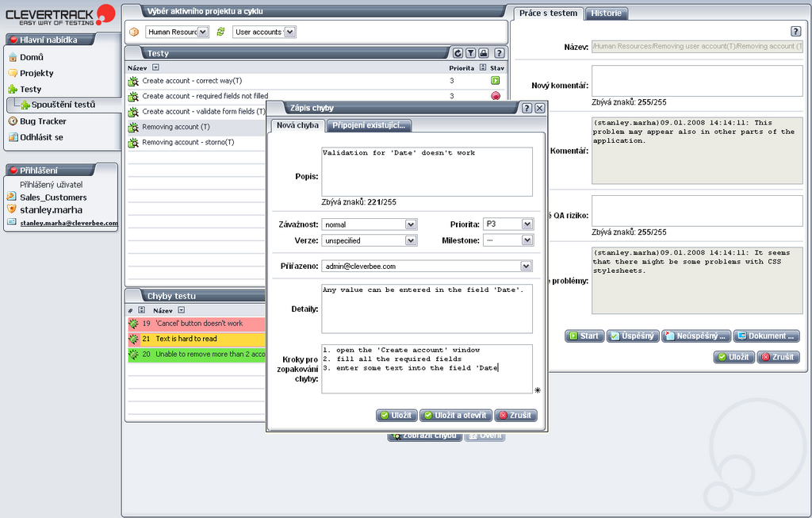This screenshot has height=518, width=812.
Task: Close the Zápis chyby dialog
Action: tap(539, 108)
